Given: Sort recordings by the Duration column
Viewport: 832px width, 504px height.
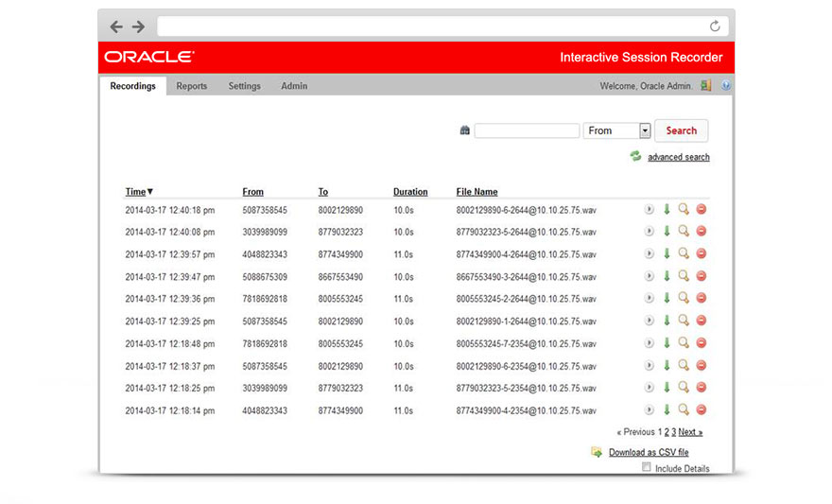Looking at the screenshot, I should pos(410,192).
